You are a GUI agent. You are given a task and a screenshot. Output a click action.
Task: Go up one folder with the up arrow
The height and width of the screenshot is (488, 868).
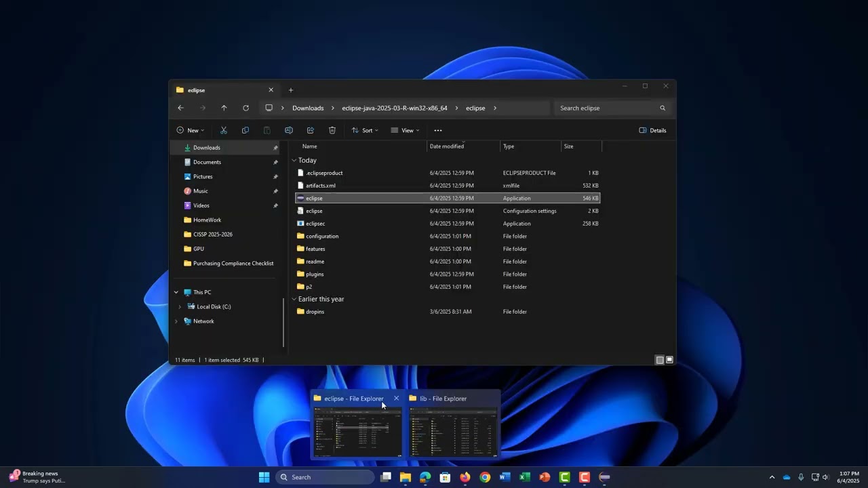click(x=224, y=108)
